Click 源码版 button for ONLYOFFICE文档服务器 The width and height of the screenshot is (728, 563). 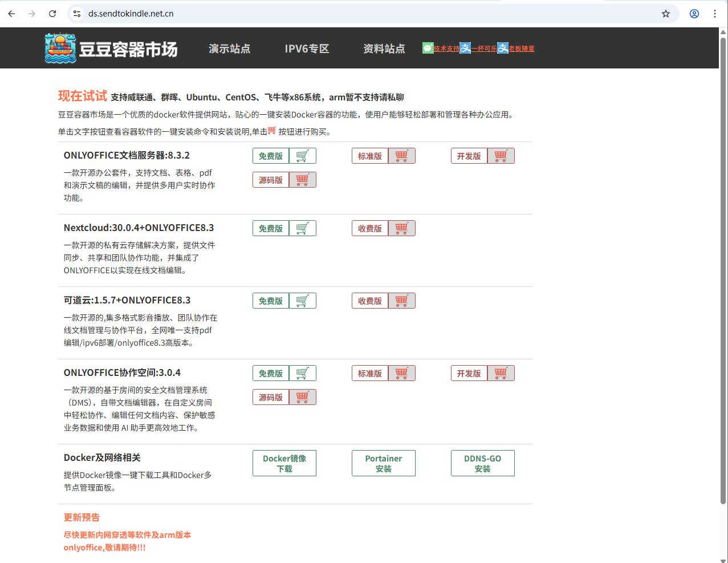[x=271, y=180]
